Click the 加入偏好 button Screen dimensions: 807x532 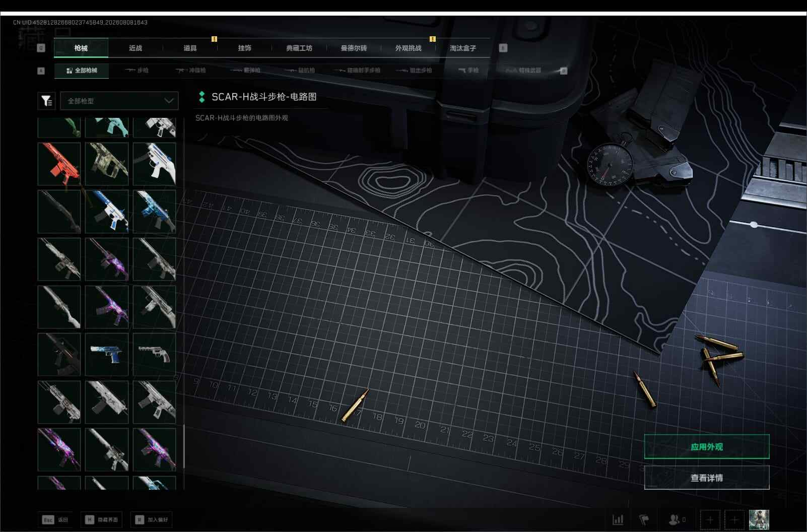(152, 519)
